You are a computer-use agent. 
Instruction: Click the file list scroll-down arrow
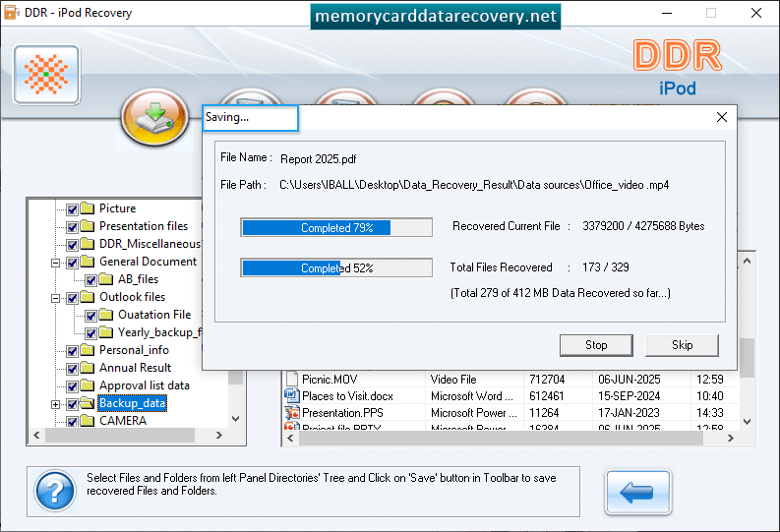pos(747,421)
